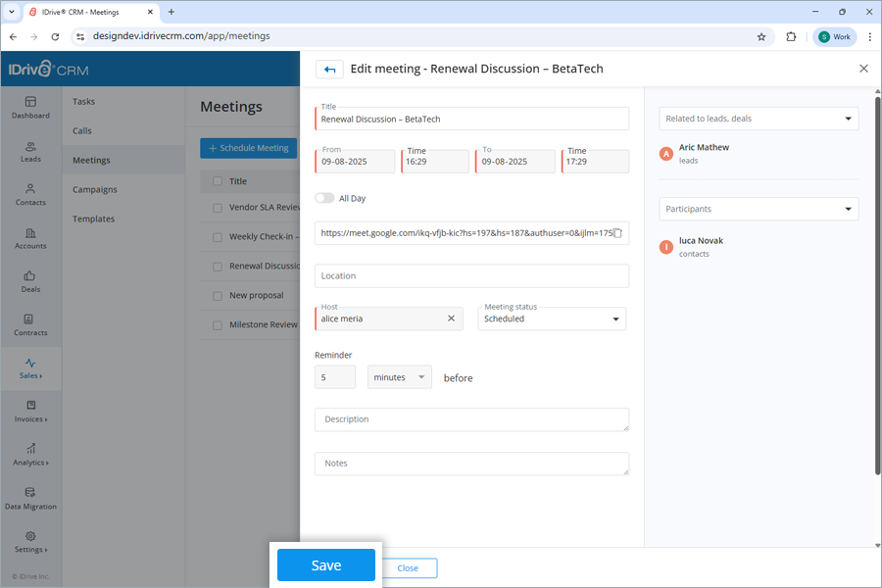Click inside the Location field
The height and width of the screenshot is (588, 882).
pos(471,275)
